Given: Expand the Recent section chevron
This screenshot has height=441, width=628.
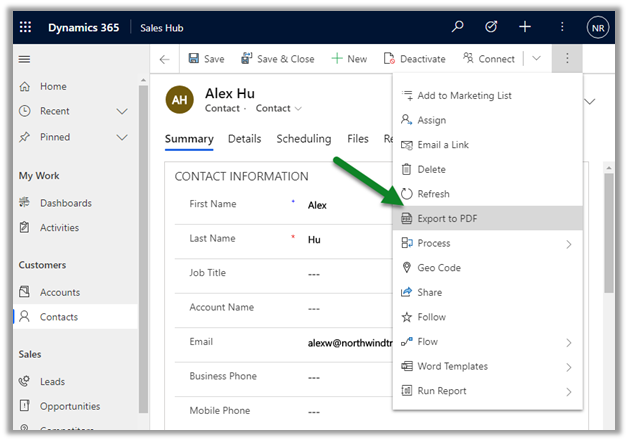Looking at the screenshot, I should 123,112.
